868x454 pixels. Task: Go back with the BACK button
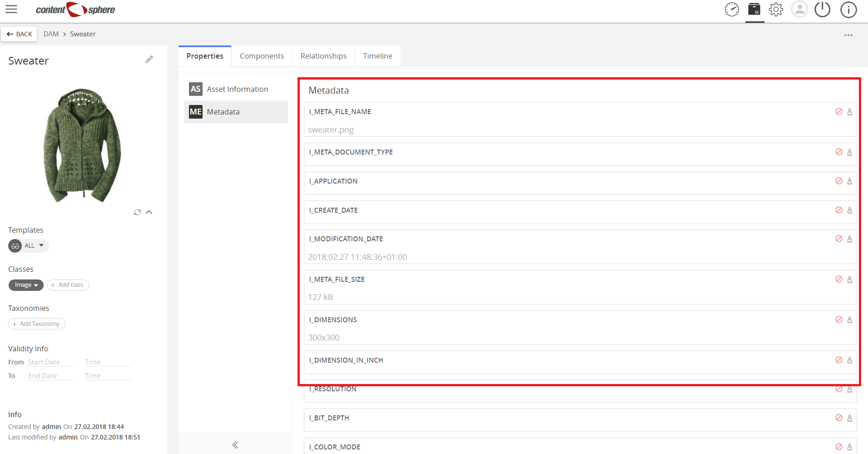[19, 34]
